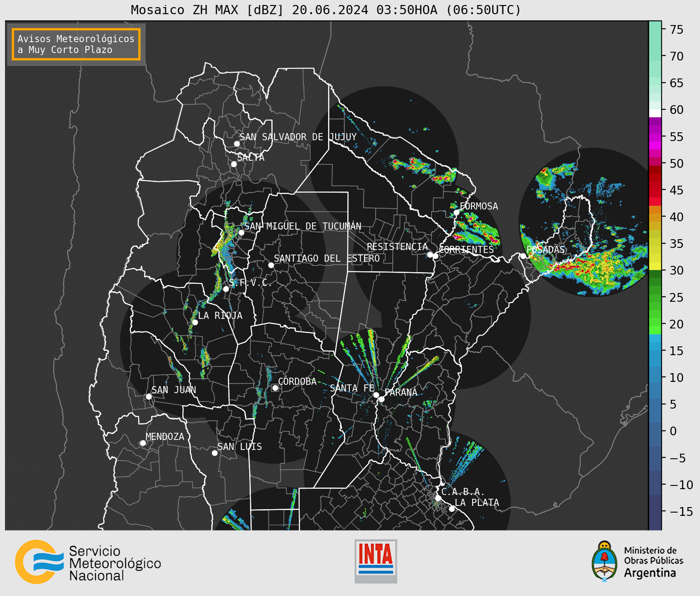Click the Córdoba radar site marker

click(275, 388)
